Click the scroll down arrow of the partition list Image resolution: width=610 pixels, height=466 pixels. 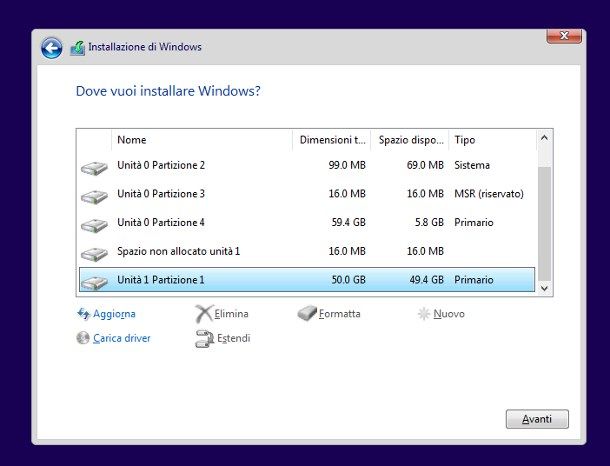(x=545, y=288)
